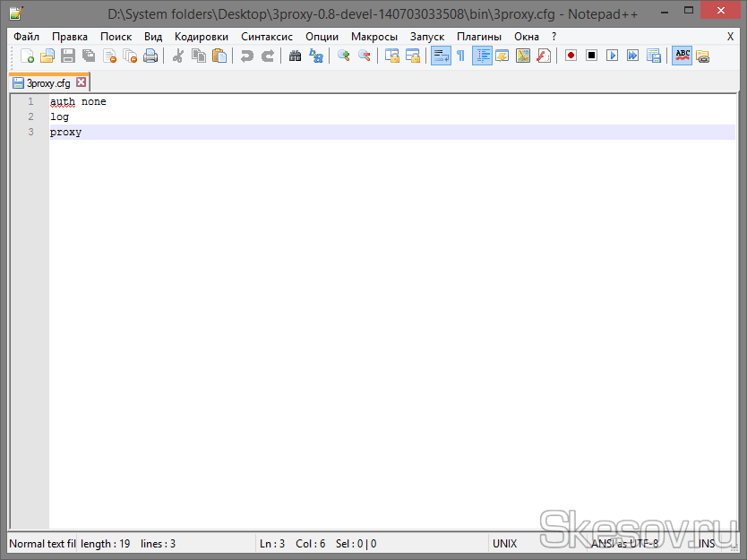Click line number 2 in margin

30,116
